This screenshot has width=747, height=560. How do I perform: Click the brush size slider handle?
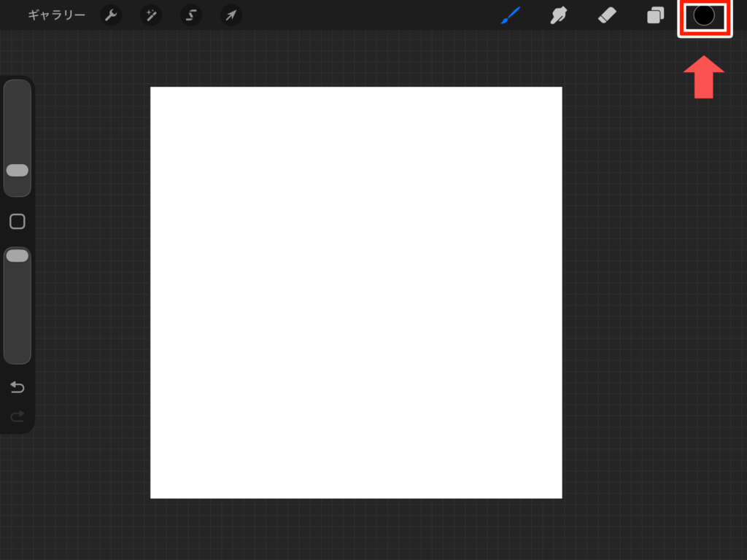pyautogui.click(x=18, y=170)
